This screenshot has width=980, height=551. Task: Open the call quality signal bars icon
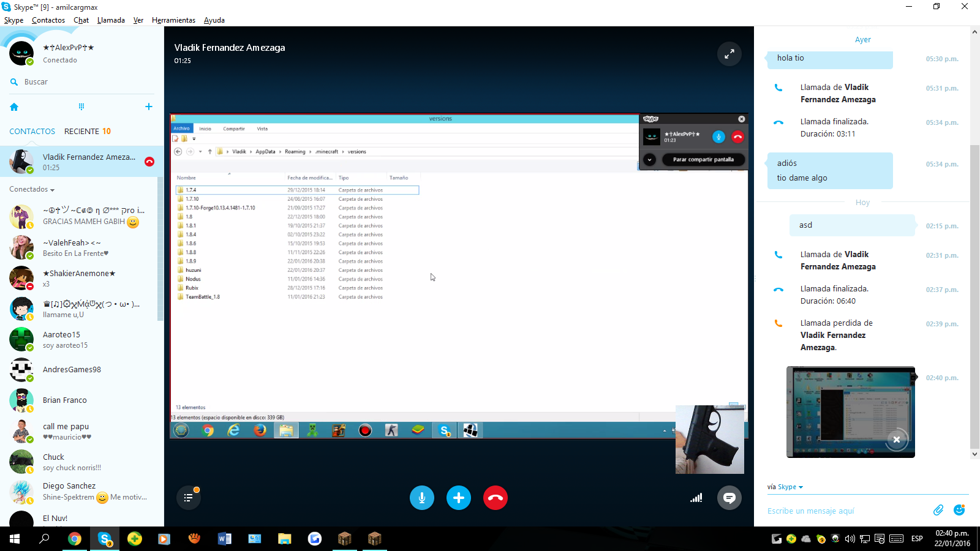[x=696, y=498]
